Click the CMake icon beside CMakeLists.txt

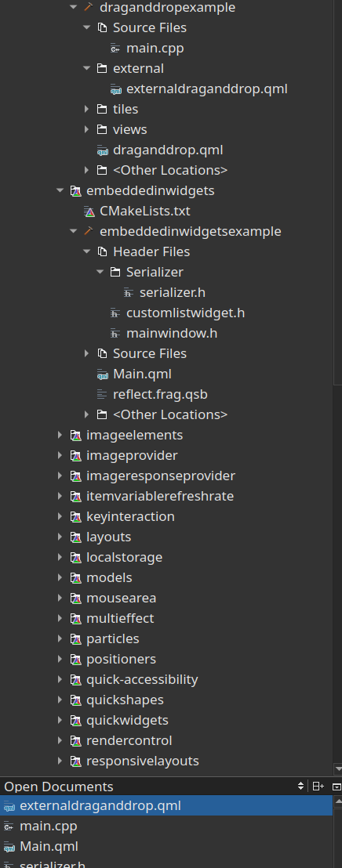pyautogui.click(x=89, y=211)
